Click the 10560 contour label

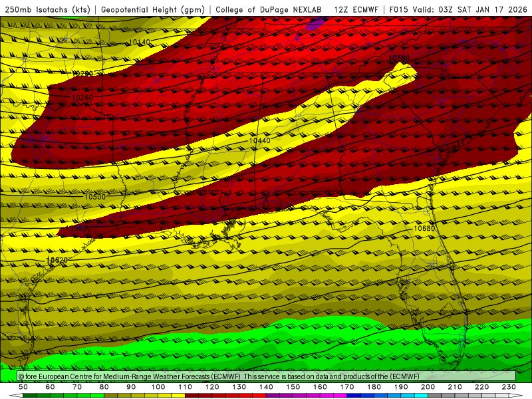[x=76, y=228]
